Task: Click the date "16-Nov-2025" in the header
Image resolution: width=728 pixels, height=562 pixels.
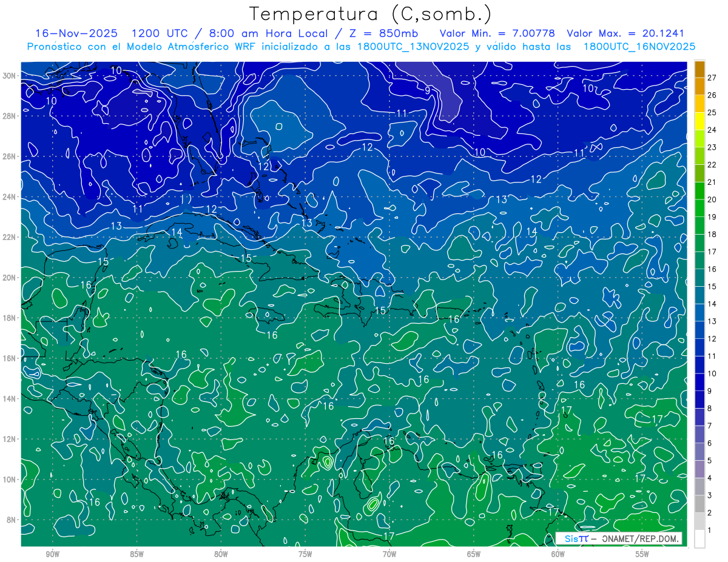Action: tap(75, 33)
